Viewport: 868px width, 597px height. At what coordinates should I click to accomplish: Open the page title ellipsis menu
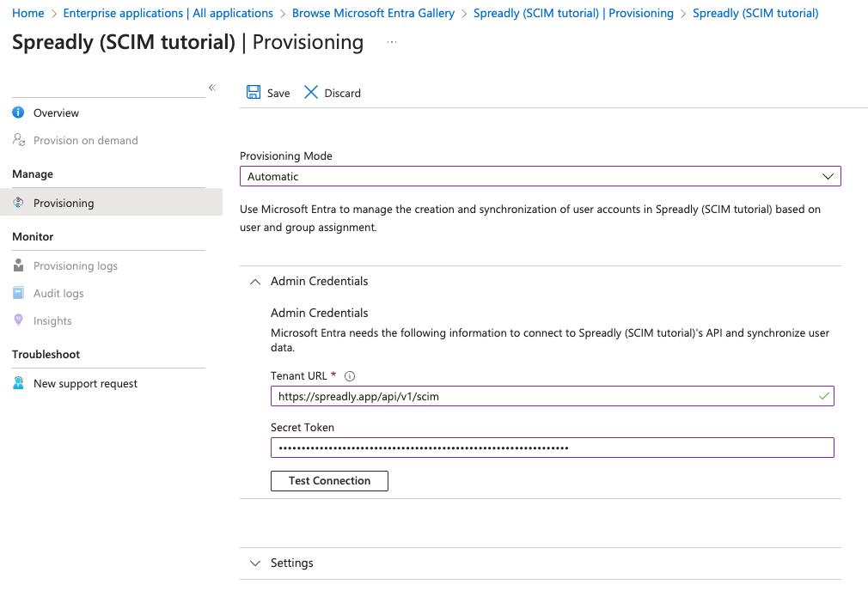(391, 41)
